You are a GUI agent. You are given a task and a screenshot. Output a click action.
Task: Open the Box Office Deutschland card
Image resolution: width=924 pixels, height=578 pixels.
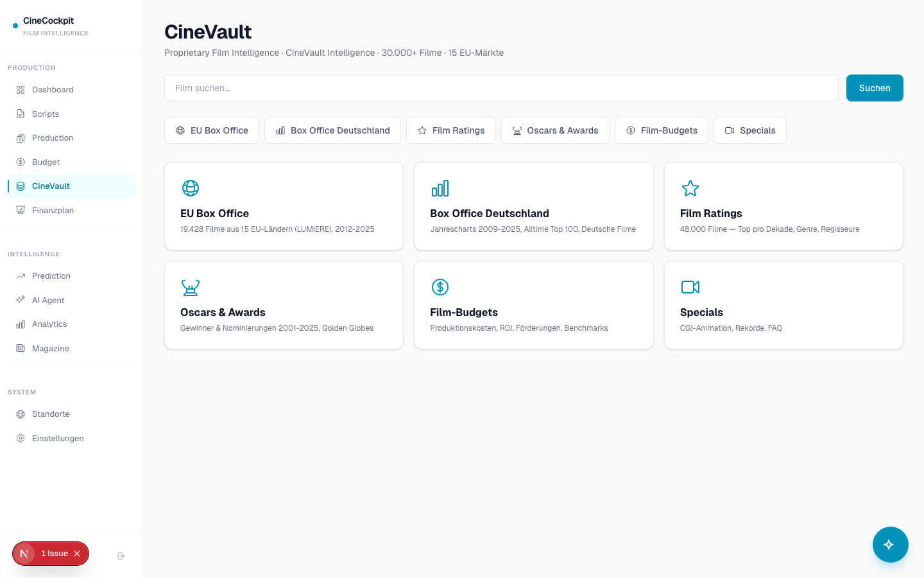tap(533, 206)
